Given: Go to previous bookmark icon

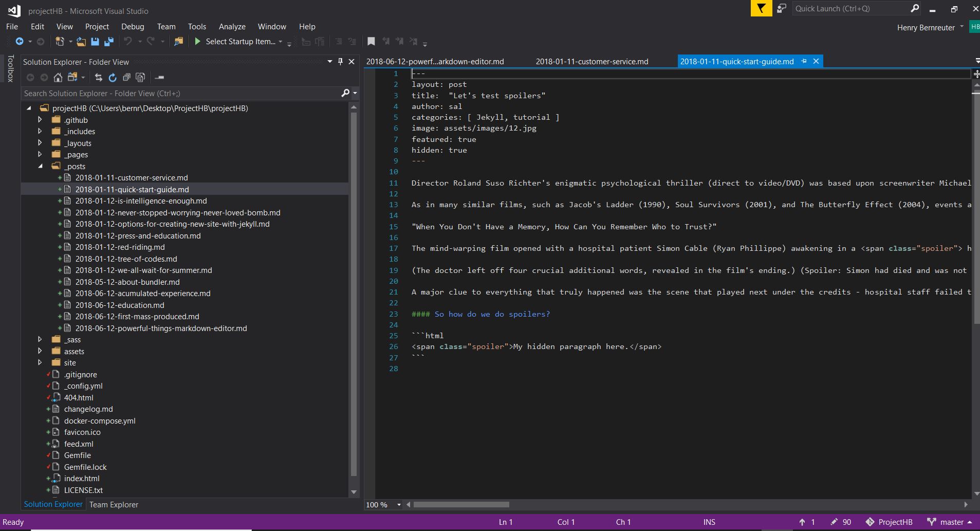Looking at the screenshot, I should (x=385, y=42).
